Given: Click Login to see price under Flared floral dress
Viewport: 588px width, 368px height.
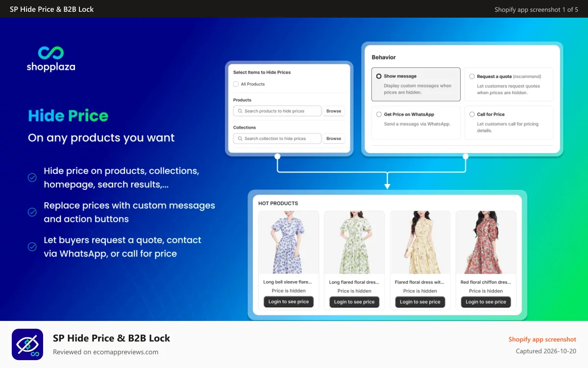Looking at the screenshot, I should [420, 302].
